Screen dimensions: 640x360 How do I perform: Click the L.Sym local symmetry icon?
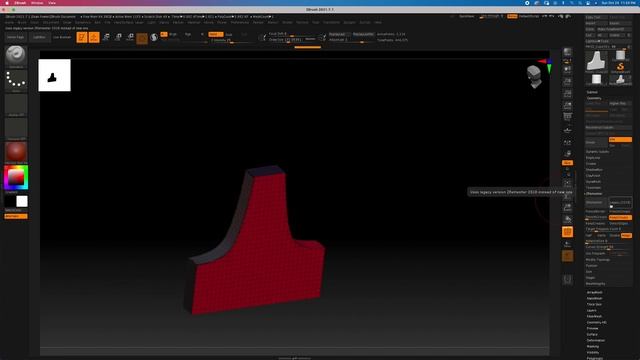[567, 143]
